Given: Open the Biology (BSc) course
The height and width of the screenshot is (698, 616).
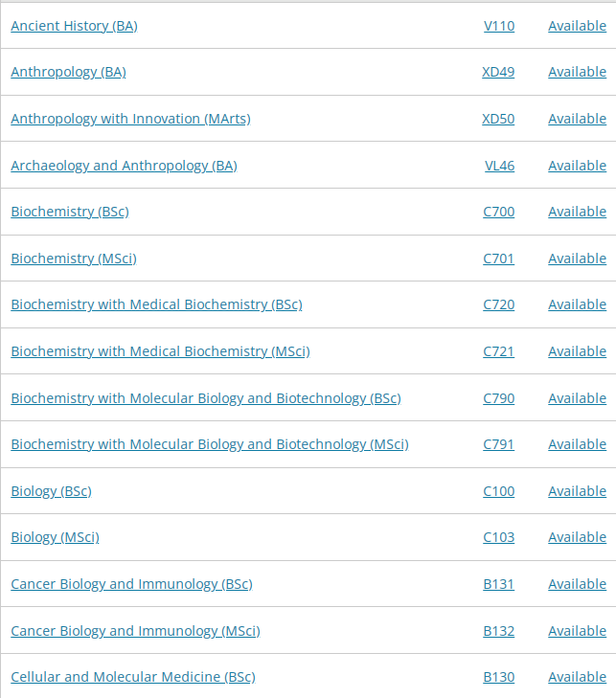Looking at the screenshot, I should (51, 491).
